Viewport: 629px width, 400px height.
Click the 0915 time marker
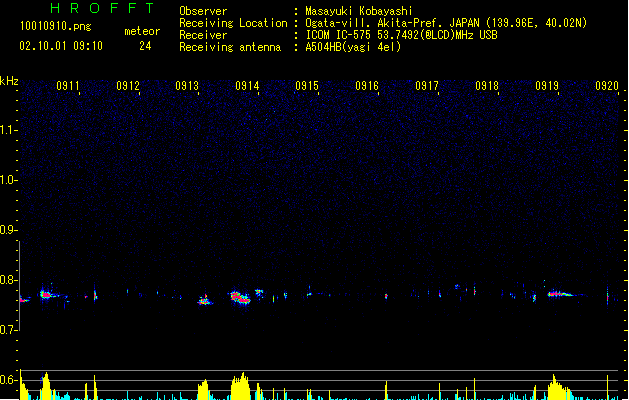tap(307, 86)
